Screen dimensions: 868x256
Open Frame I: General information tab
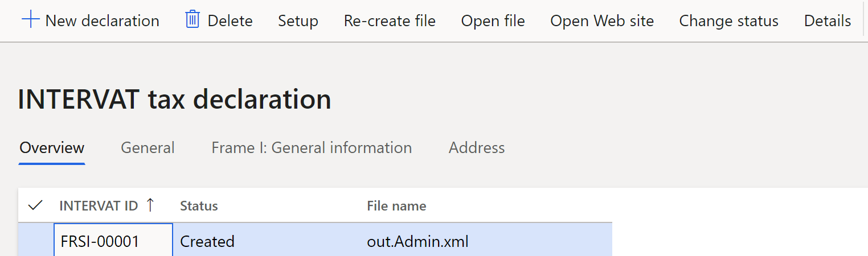coord(312,148)
